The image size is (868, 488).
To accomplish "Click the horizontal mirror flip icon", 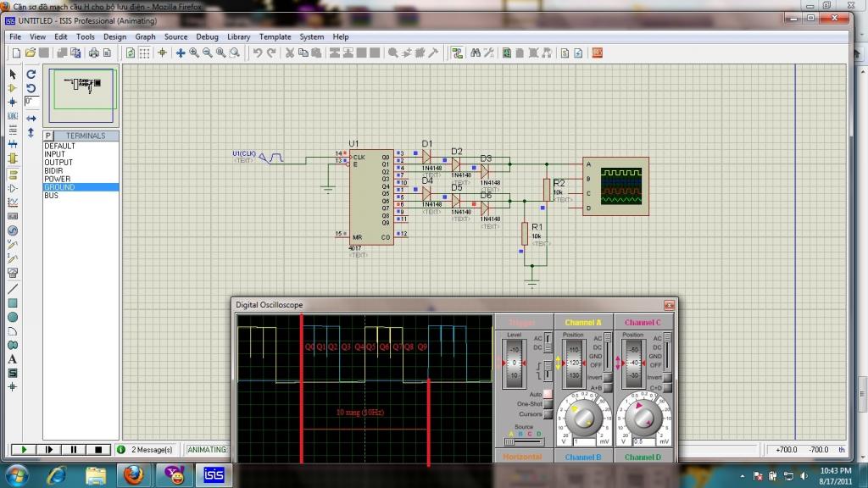I will coord(31,118).
